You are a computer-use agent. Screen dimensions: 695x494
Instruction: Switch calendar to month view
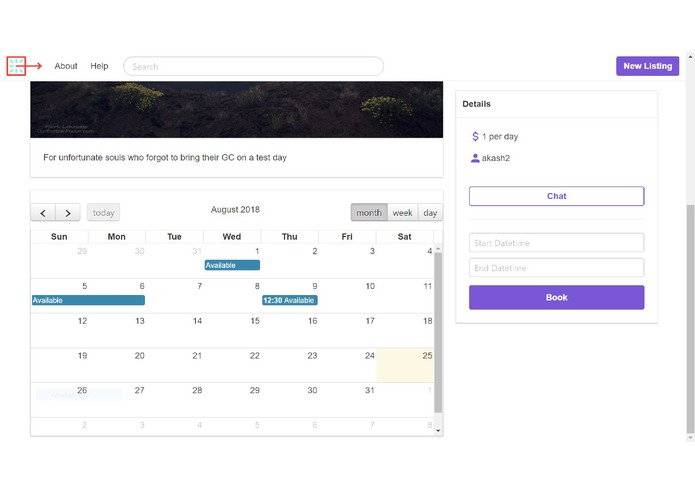(x=369, y=213)
